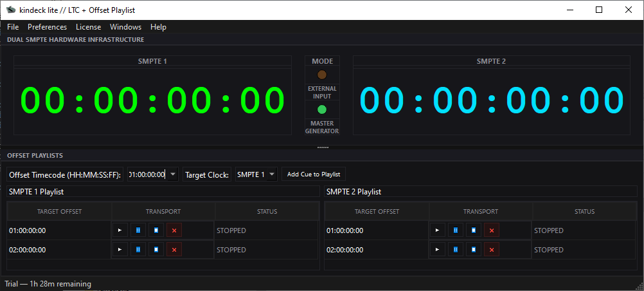The image size is (644, 291).
Task: Click the green SMPTE 1 timecode display
Action: pos(152,100)
